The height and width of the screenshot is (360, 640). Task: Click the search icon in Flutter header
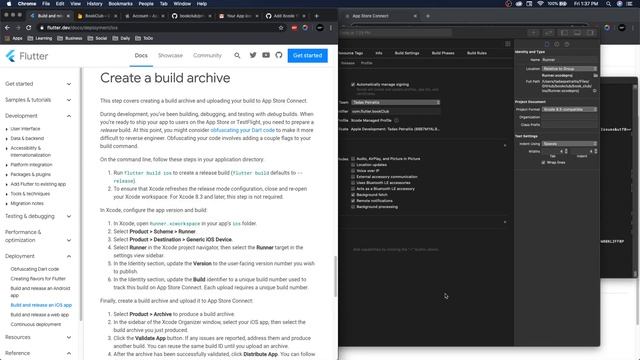237,55
